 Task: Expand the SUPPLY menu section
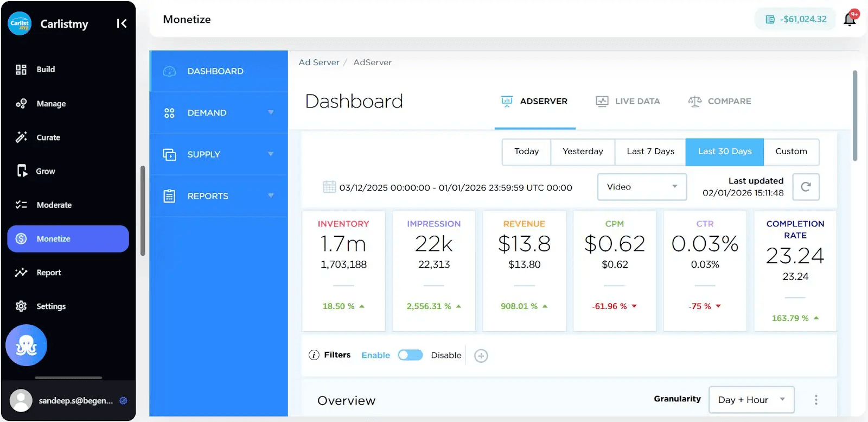219,154
